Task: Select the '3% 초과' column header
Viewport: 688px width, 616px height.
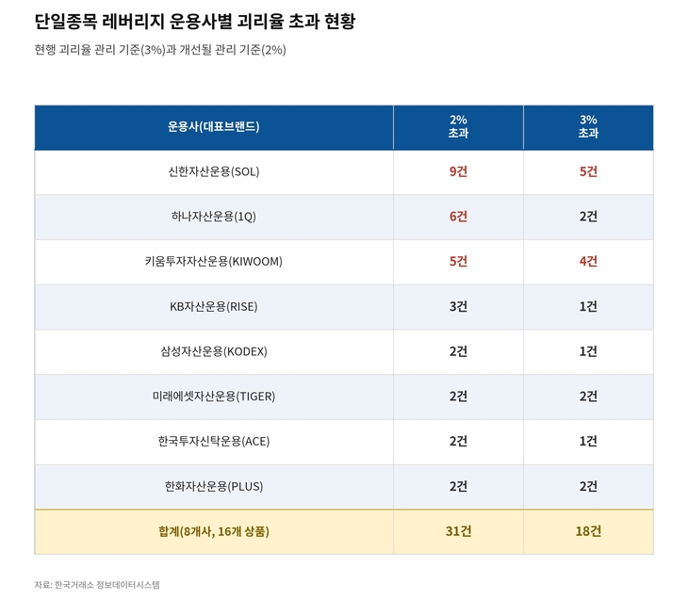Action: point(588,126)
